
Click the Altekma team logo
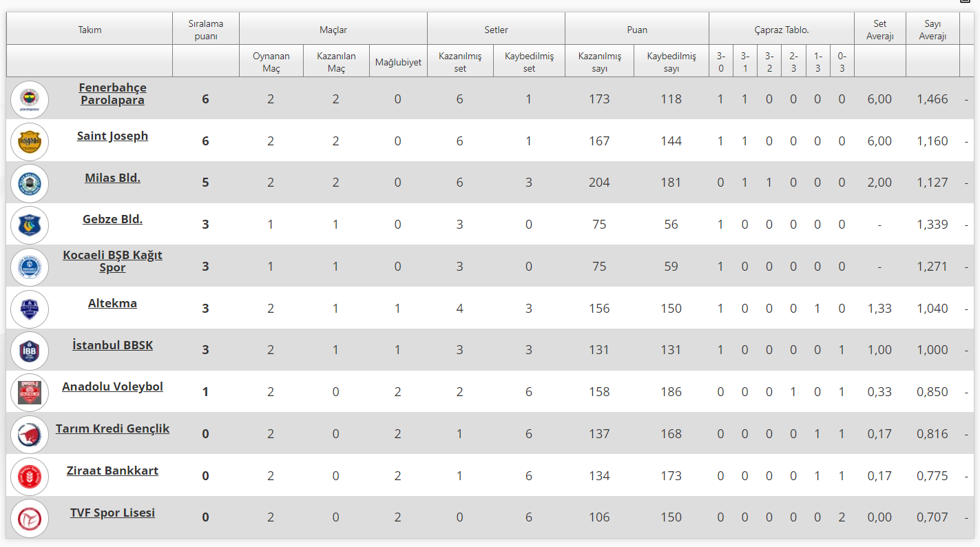[30, 309]
